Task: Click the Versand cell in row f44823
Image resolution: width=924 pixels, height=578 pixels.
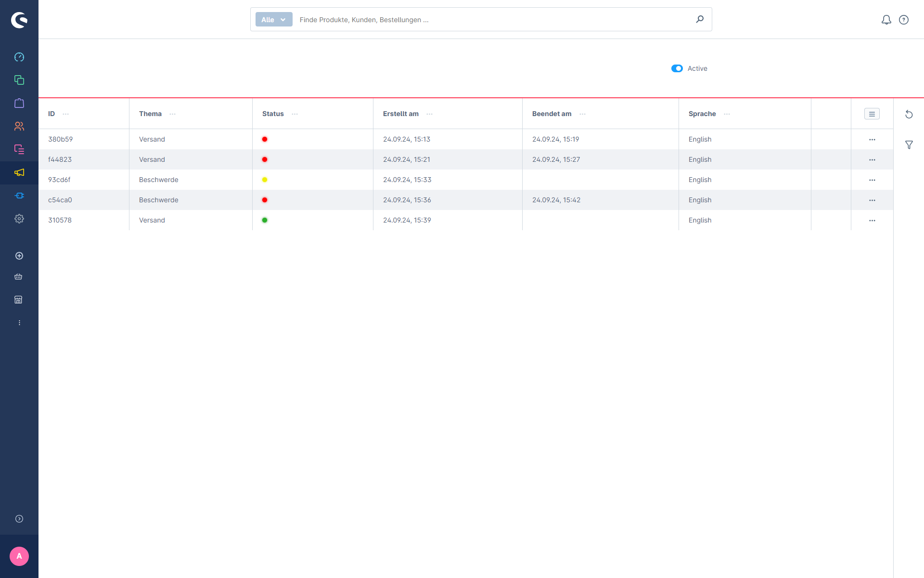Action: coord(152,159)
